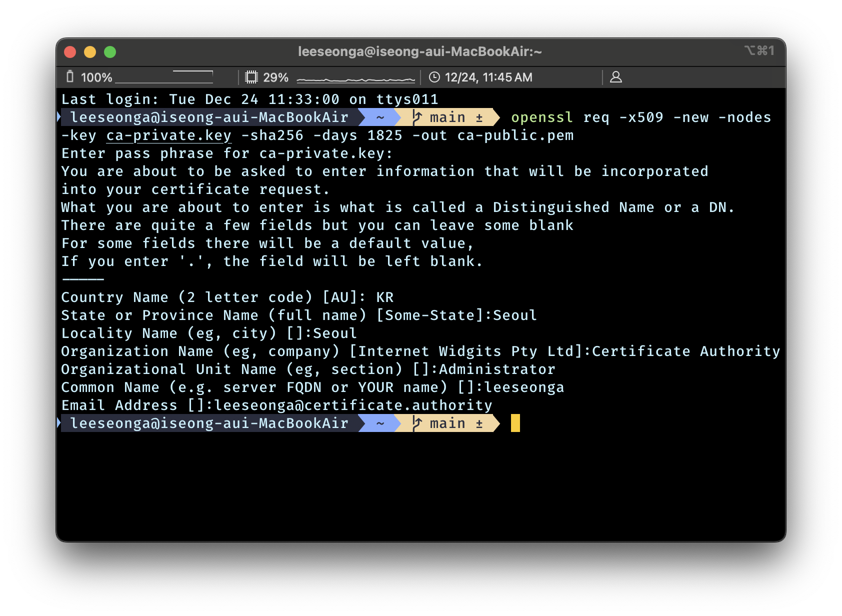Click the green openssl command word
Image resolution: width=842 pixels, height=616 pixels.
click(542, 117)
